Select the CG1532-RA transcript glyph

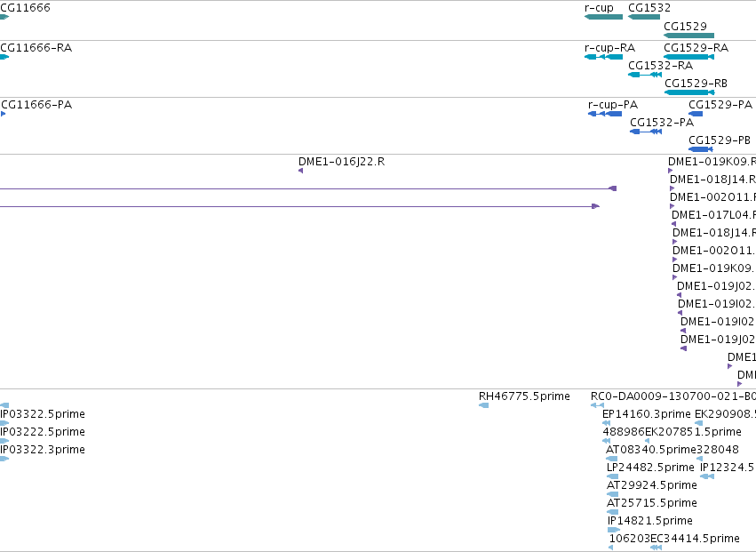coord(645,75)
